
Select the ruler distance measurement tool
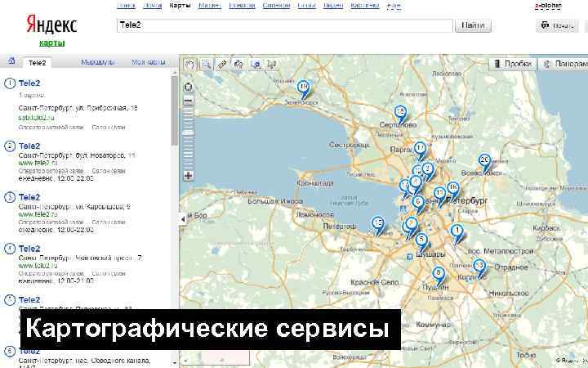222,65
